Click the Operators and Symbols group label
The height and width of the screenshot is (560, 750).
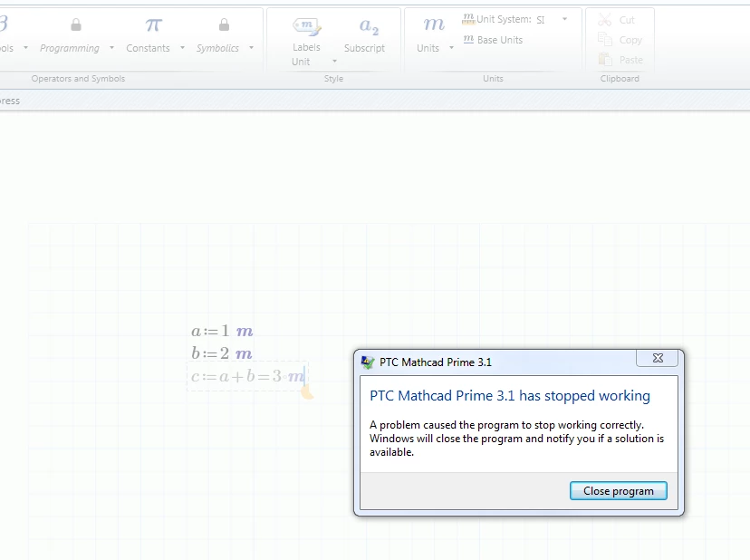coord(78,79)
